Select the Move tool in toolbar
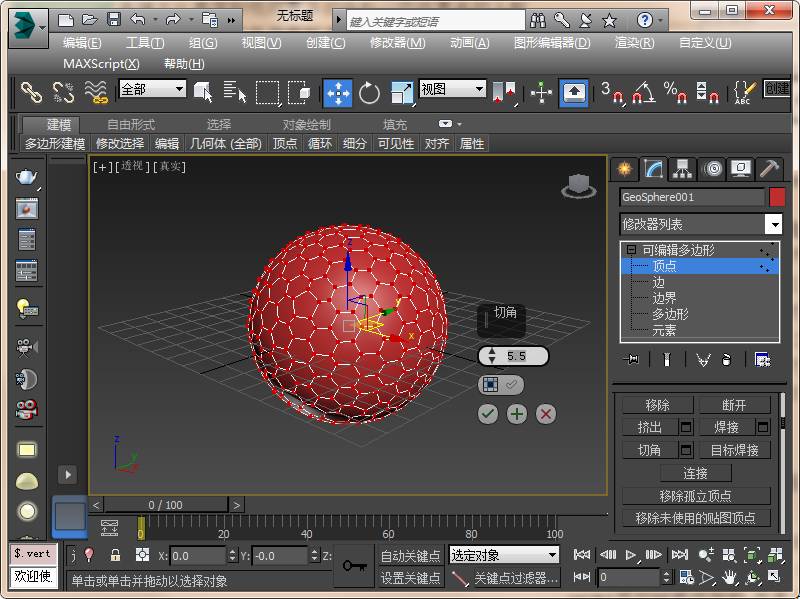Viewport: 800px width, 599px height. click(x=337, y=93)
